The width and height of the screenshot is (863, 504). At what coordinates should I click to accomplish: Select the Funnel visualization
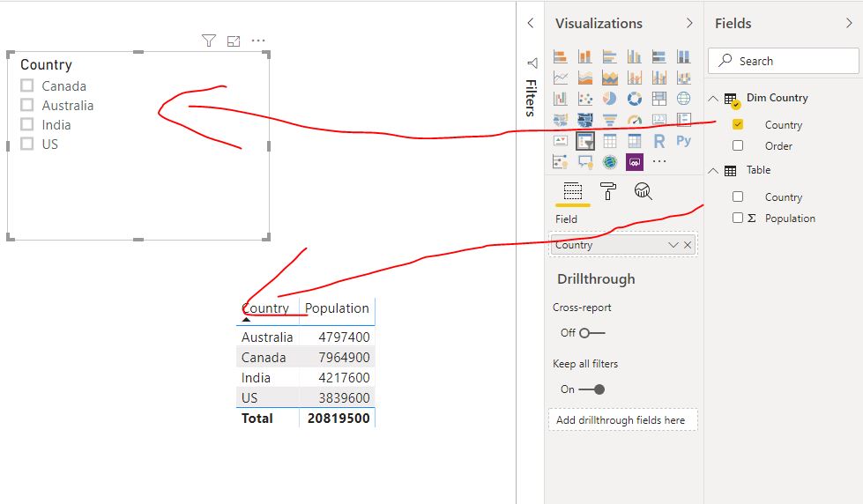point(609,120)
